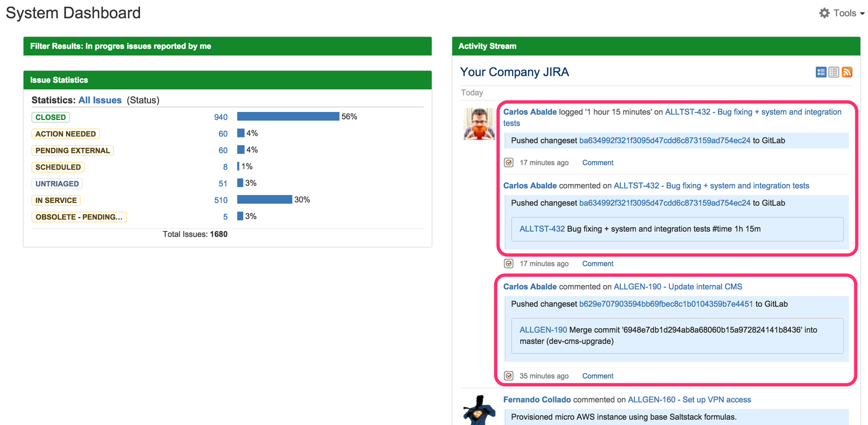Open ALLGEN-190 - Update internal CMS link
This screenshot has width=868, height=425.
pyautogui.click(x=677, y=287)
